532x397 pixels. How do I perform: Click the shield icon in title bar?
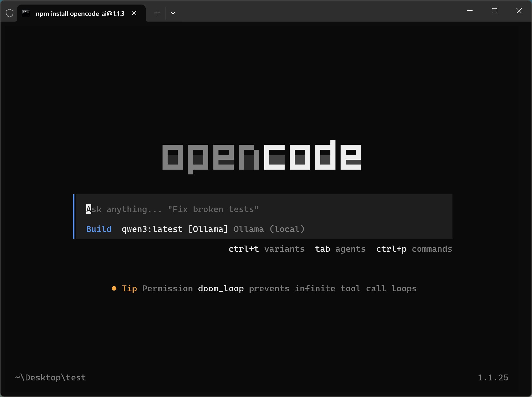10,13
